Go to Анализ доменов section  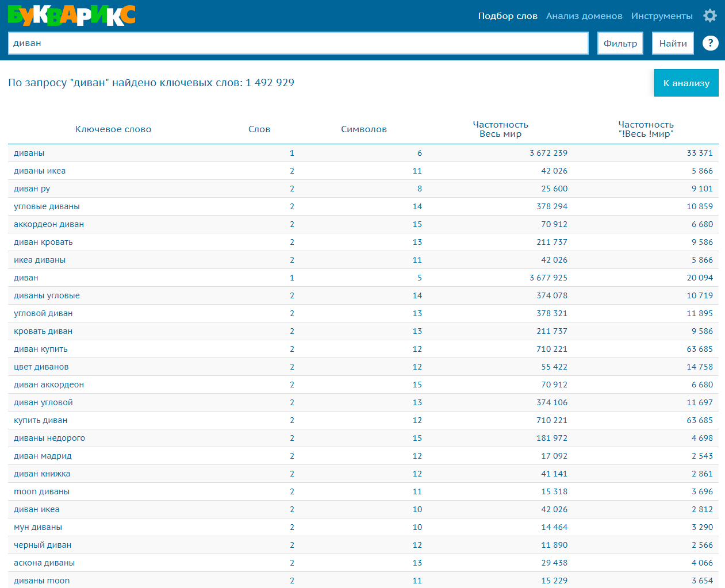point(584,16)
